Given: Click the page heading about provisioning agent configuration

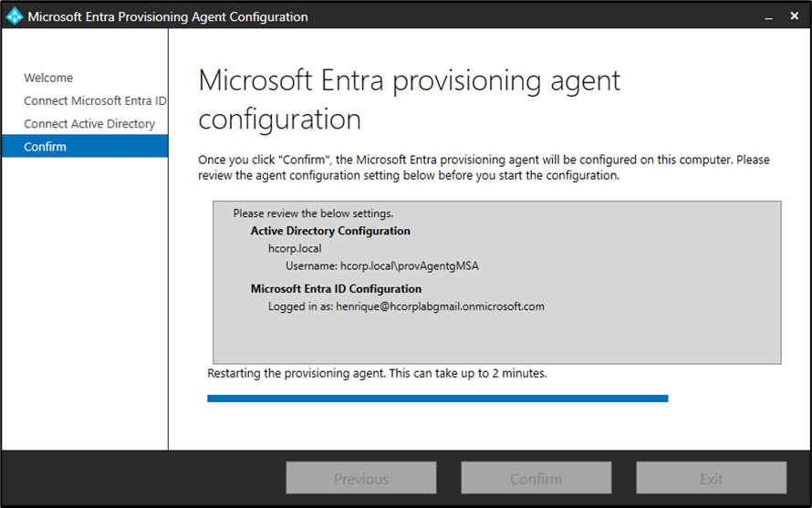Looking at the screenshot, I should coord(409,99).
